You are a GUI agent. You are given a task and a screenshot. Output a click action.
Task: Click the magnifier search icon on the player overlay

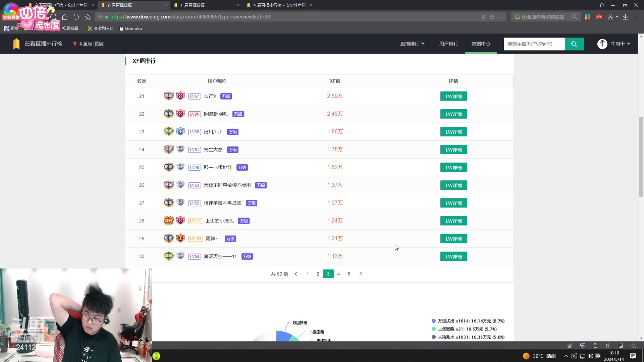click(x=634, y=346)
